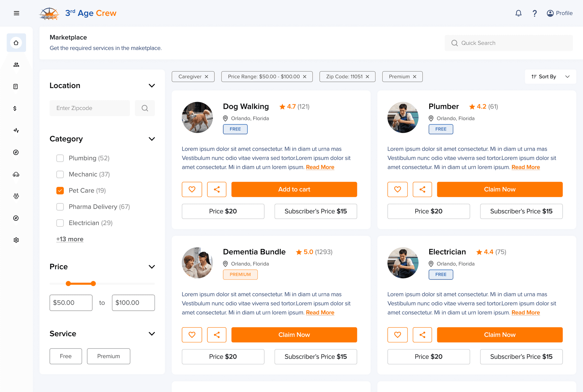Check the Plumbing category checkbox
Screen dimensions: 583x392
(x=60, y=158)
